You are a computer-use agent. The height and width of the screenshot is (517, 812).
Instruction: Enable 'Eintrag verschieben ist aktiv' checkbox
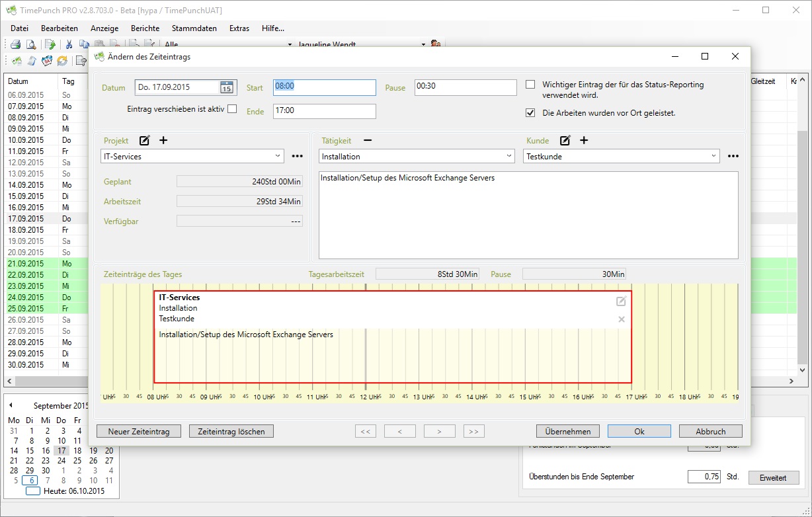(232, 109)
